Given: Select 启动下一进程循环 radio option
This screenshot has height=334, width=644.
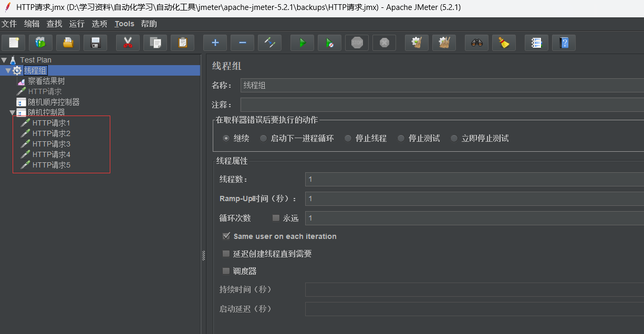Looking at the screenshot, I should [263, 139].
